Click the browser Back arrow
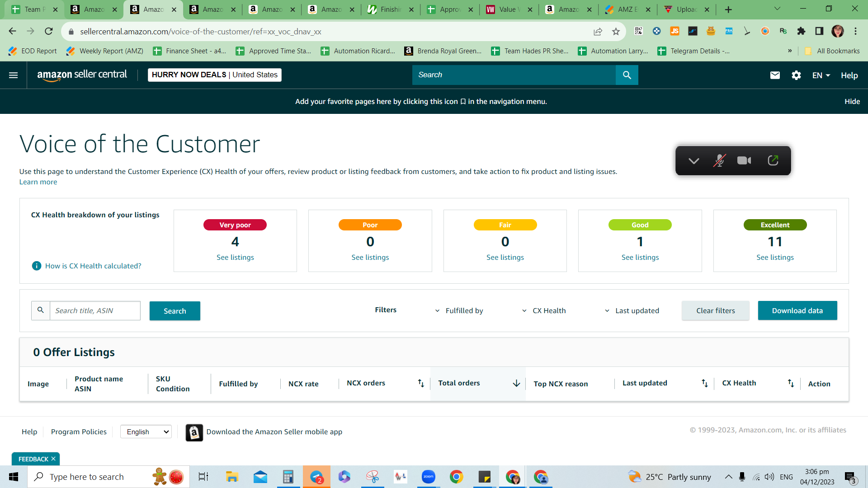The image size is (868, 488). (12, 31)
